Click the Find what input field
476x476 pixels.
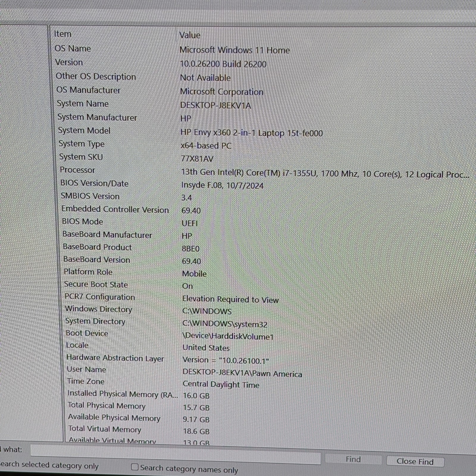click(x=176, y=454)
